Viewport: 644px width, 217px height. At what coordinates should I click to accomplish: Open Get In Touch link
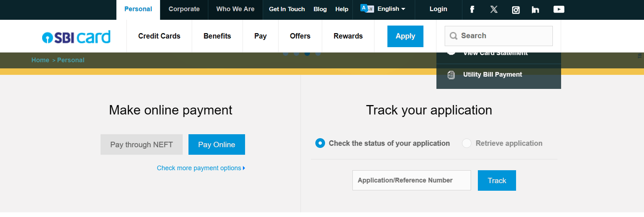tap(287, 9)
